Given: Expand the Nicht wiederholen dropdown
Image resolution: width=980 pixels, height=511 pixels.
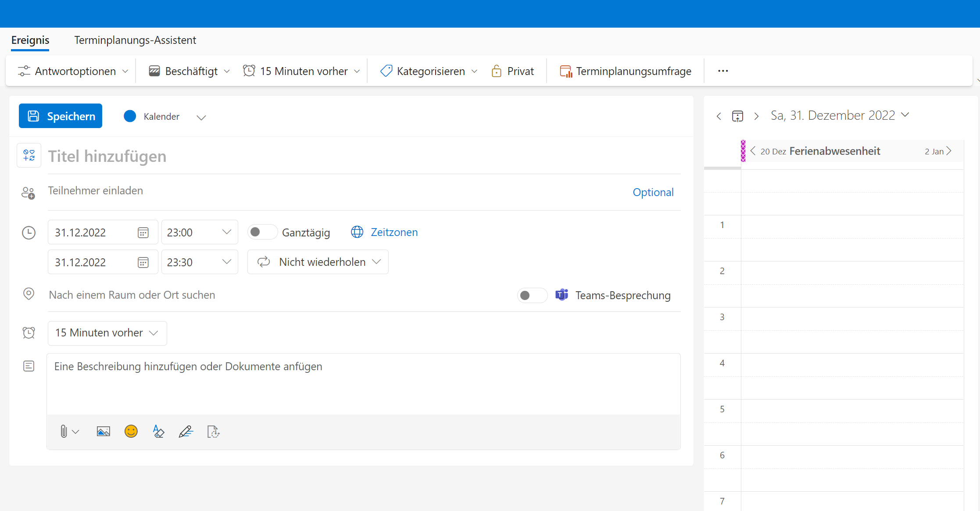Looking at the screenshot, I should (318, 262).
